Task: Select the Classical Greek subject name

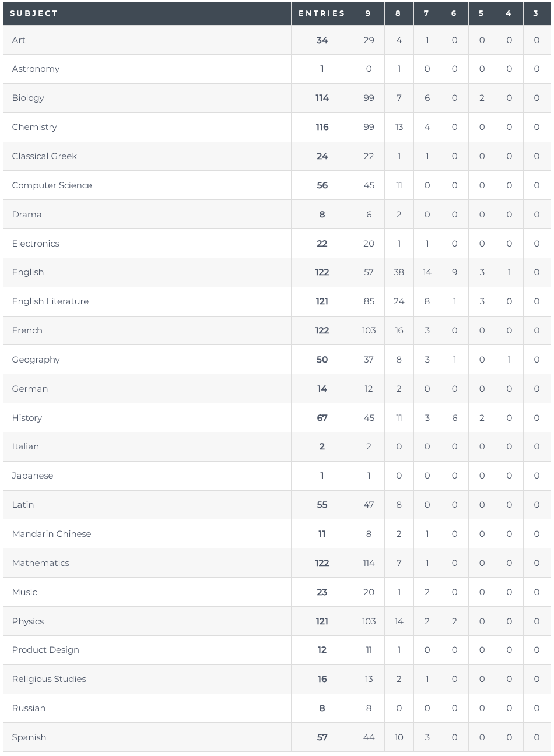Action: click(x=44, y=156)
